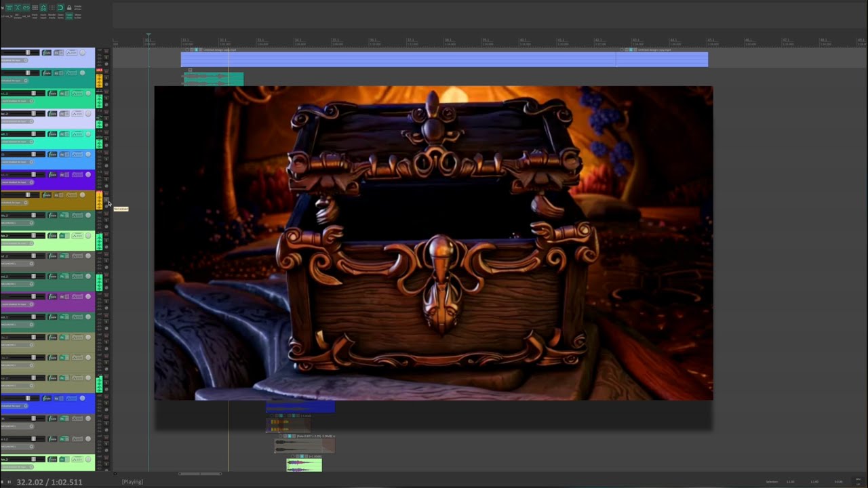
Task: Mute the teal second track
Action: [106, 71]
